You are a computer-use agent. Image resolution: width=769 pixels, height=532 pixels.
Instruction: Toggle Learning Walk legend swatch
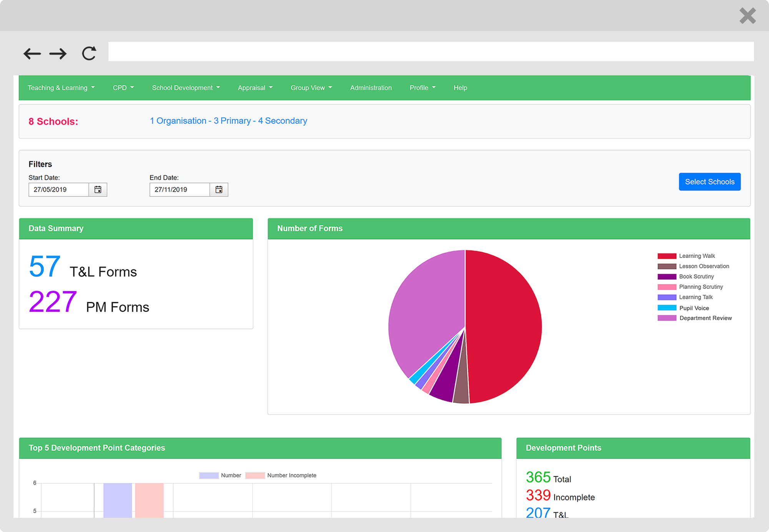(667, 256)
